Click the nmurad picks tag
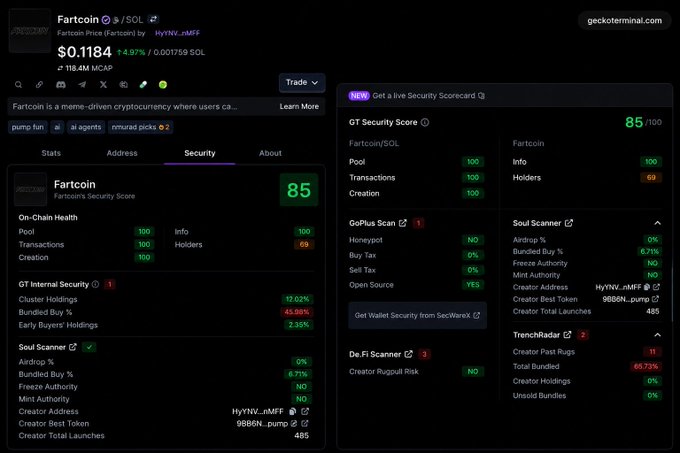This screenshot has width=680, height=453. click(x=141, y=127)
